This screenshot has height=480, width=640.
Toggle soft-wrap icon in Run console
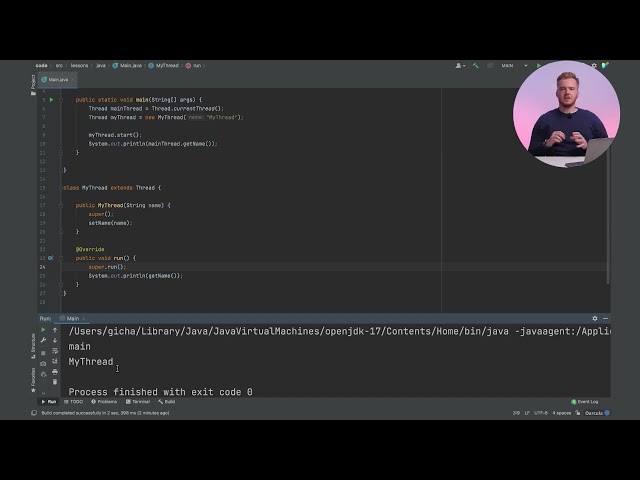(x=55, y=351)
